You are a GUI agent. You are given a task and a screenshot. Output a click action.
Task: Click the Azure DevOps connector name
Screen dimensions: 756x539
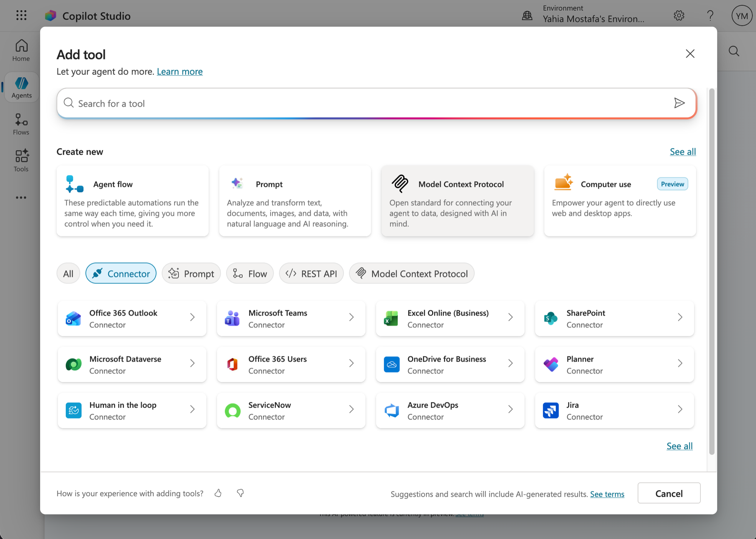click(x=433, y=405)
